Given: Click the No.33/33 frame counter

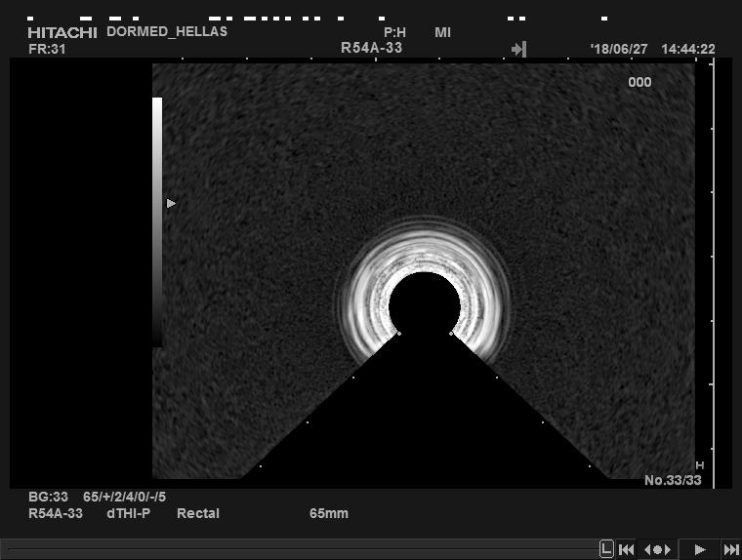Looking at the screenshot, I should tap(673, 480).
